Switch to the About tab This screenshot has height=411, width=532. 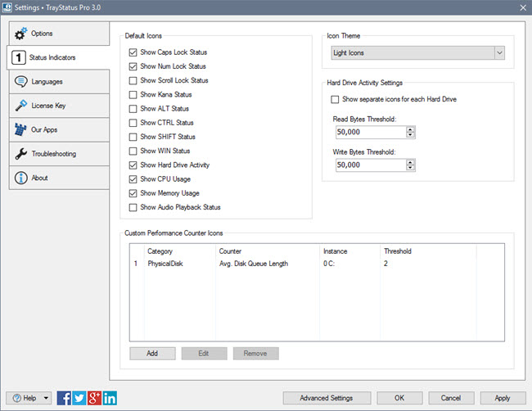60,178
